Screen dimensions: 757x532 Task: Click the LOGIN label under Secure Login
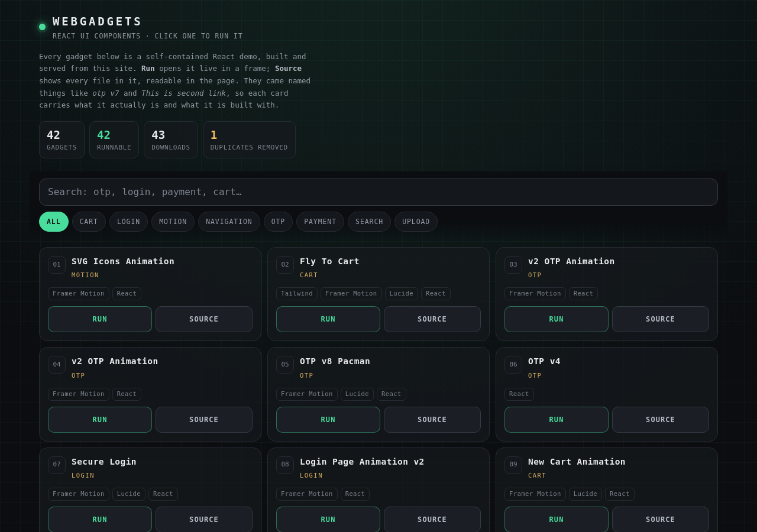point(83,476)
